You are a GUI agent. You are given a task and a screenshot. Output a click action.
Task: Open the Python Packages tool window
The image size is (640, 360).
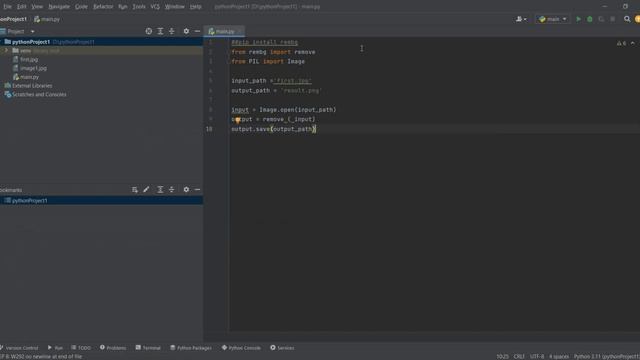pyautogui.click(x=191, y=348)
